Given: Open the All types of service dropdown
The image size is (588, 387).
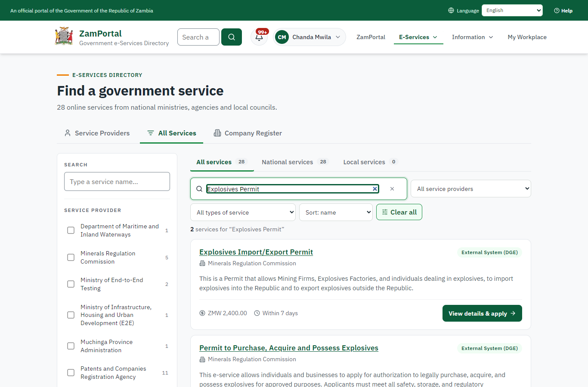Looking at the screenshot, I should tap(243, 212).
